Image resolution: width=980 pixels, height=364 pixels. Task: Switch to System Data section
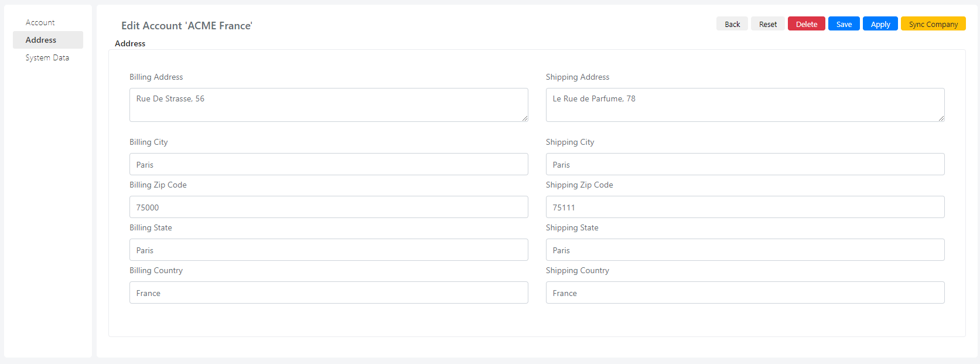click(x=47, y=57)
